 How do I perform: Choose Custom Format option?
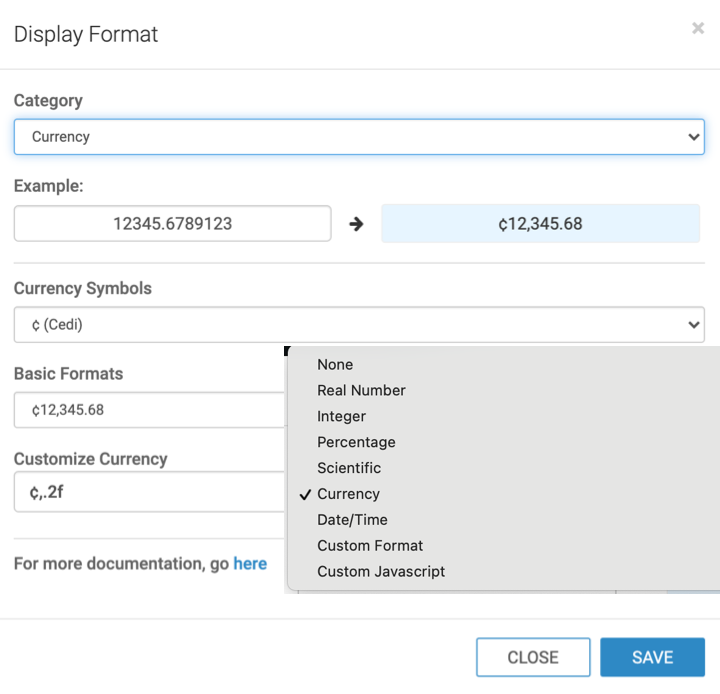370,546
